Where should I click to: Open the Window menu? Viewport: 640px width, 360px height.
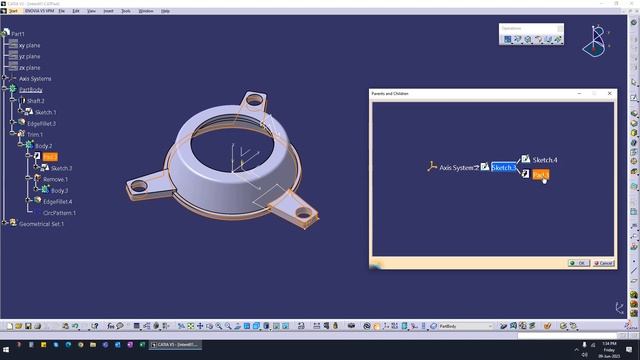(146, 11)
